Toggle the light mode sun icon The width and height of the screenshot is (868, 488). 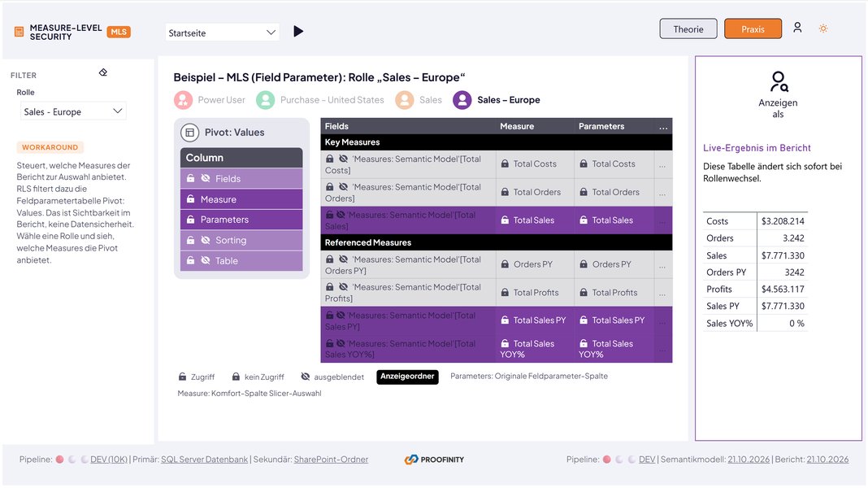pos(823,28)
